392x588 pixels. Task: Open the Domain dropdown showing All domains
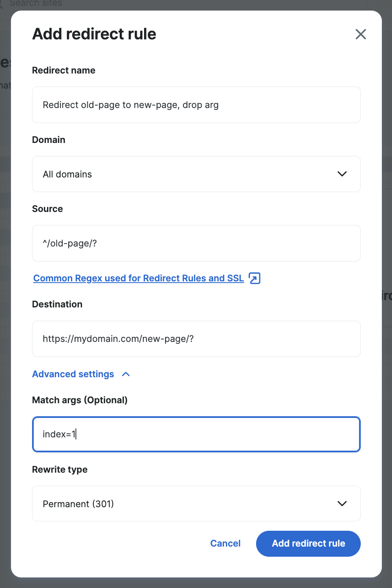click(196, 174)
